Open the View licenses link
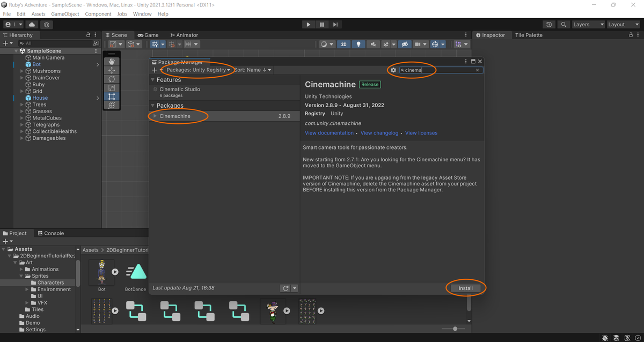Image resolution: width=644 pixels, height=342 pixels. [421, 133]
